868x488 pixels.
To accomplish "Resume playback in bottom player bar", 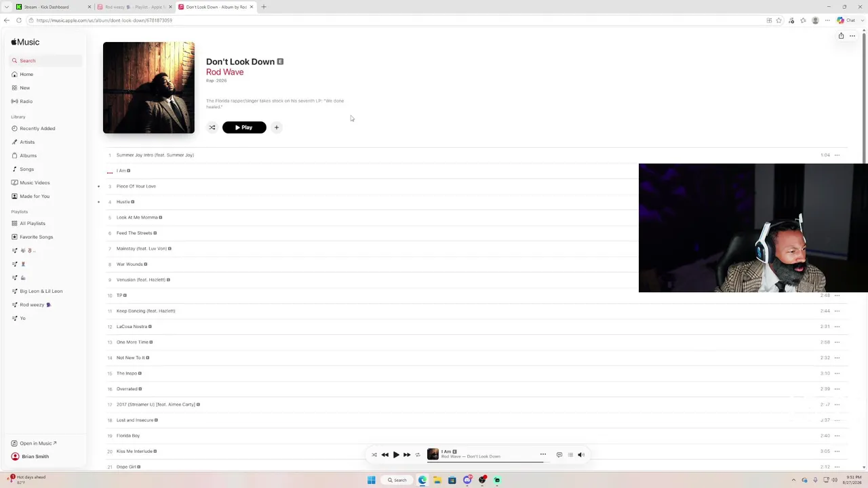I will (396, 455).
